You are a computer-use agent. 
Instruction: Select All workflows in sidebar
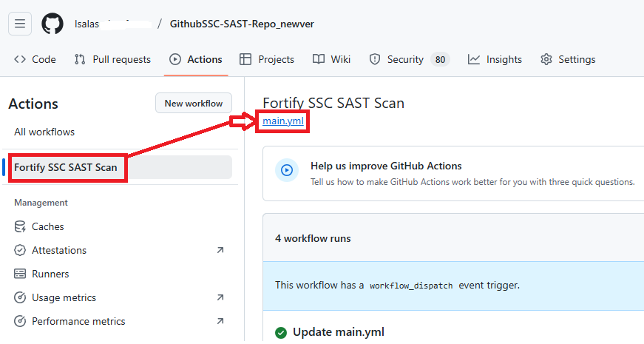44,132
